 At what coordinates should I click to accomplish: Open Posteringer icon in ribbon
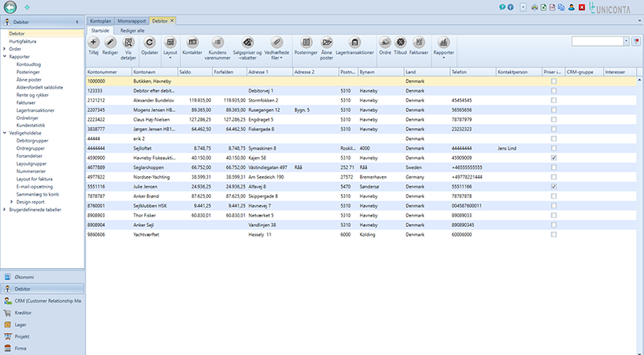pyautogui.click(x=306, y=43)
